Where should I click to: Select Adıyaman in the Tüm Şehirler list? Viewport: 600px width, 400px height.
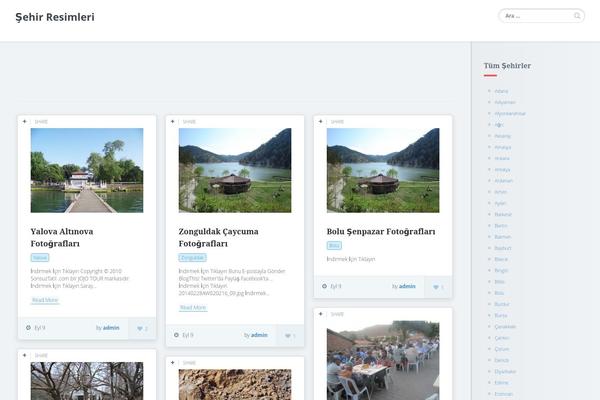505,102
